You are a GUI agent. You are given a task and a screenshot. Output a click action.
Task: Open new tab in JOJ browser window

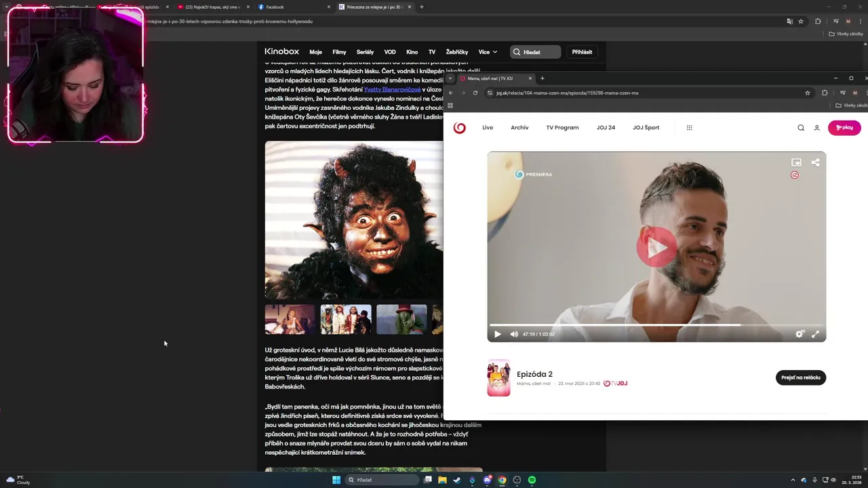coord(542,78)
